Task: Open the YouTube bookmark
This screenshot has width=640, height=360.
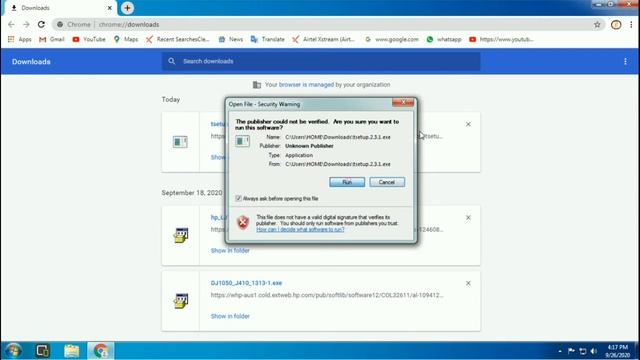Action: tap(89, 39)
